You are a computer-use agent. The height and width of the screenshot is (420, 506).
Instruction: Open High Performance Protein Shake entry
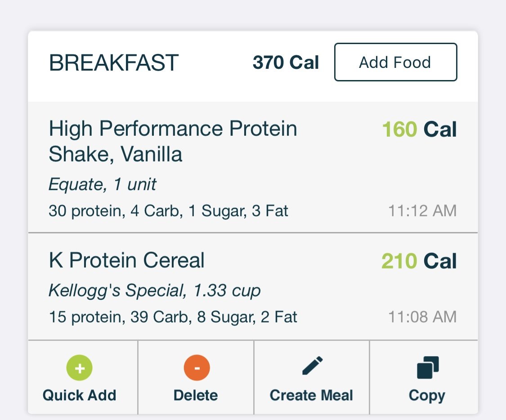tap(253, 167)
